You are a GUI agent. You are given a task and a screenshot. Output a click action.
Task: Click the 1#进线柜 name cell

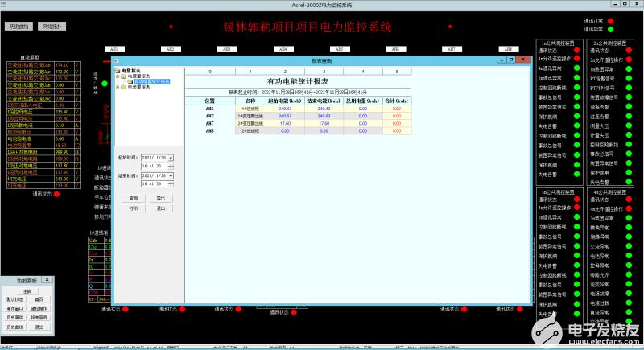pyautogui.click(x=250, y=109)
